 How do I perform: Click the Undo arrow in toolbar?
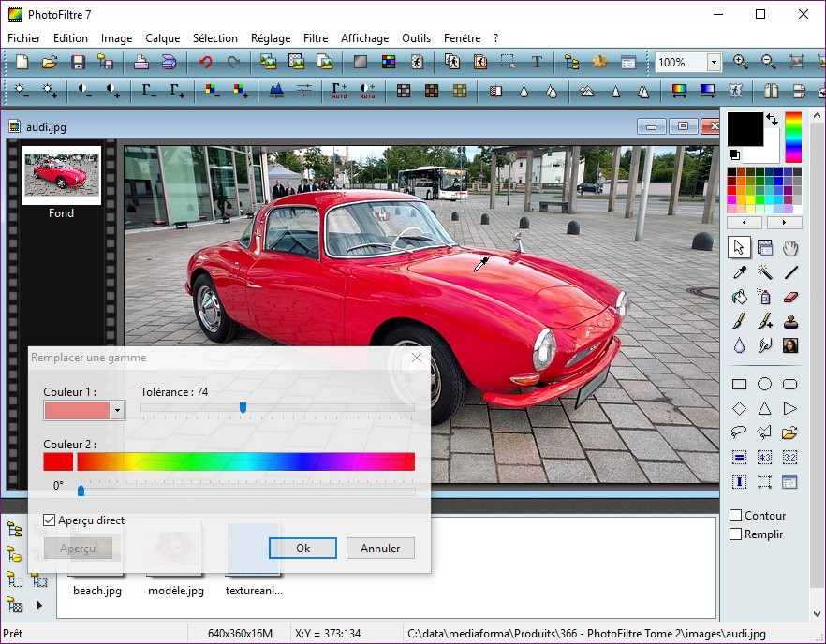click(x=204, y=63)
